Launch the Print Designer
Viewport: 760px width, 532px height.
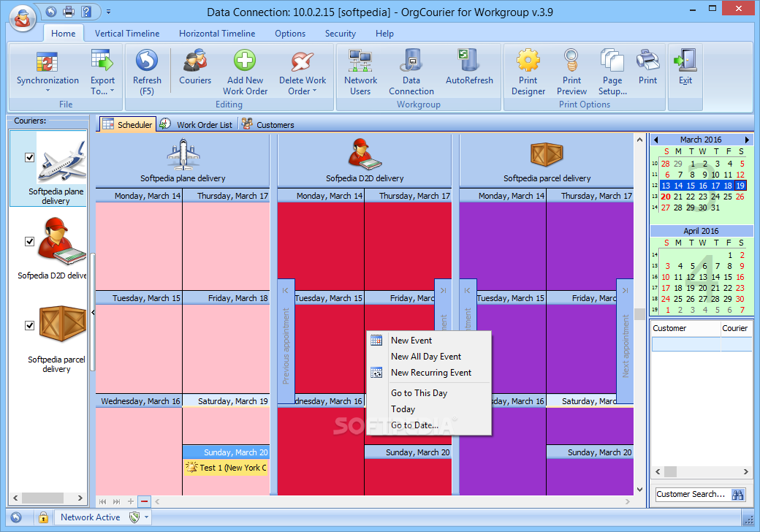pos(528,72)
